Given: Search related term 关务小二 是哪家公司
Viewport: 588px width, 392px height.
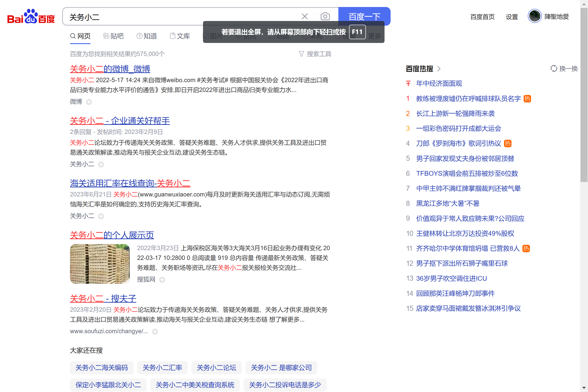Looking at the screenshot, I should coord(281,367).
